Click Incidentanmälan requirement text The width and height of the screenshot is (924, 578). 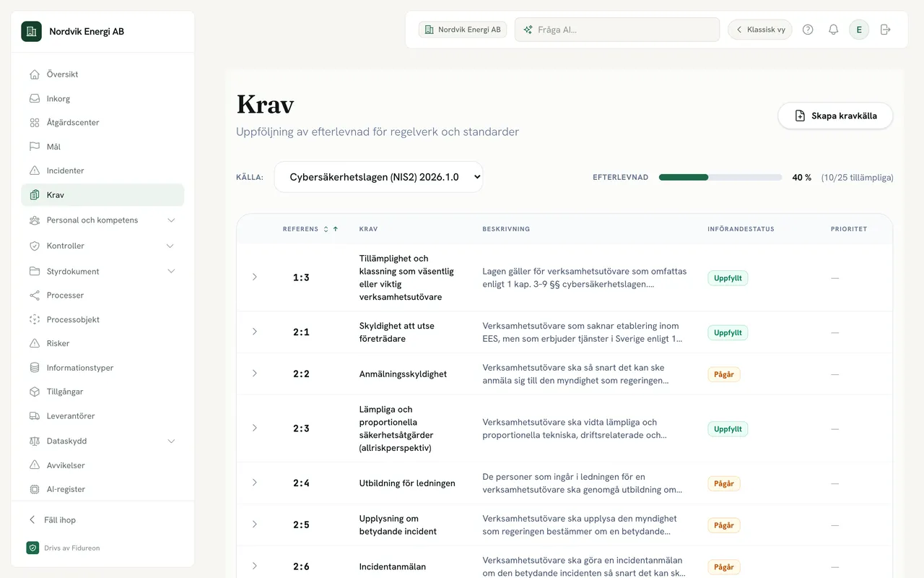[393, 567]
